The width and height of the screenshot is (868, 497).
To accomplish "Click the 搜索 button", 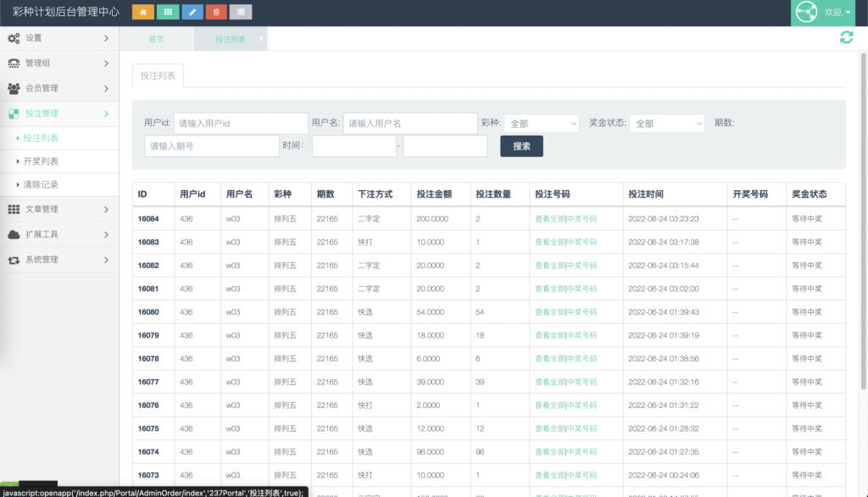I will [x=521, y=146].
